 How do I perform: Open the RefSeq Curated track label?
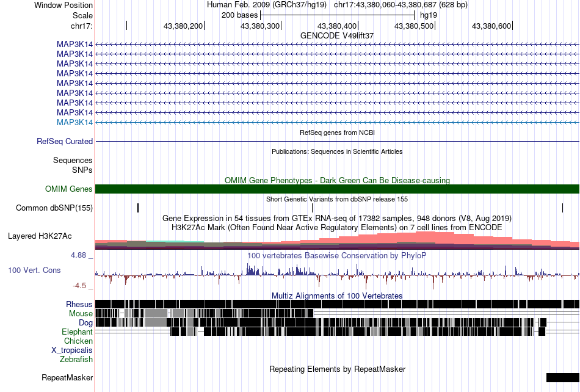point(65,141)
